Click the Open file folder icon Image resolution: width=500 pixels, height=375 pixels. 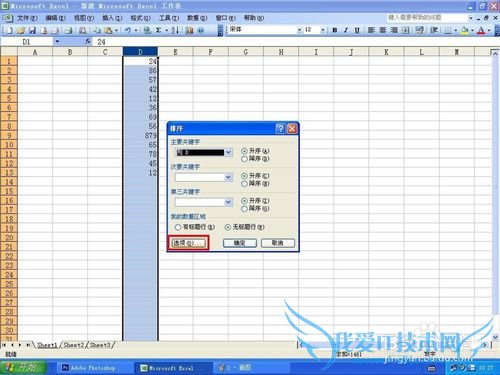pos(21,30)
